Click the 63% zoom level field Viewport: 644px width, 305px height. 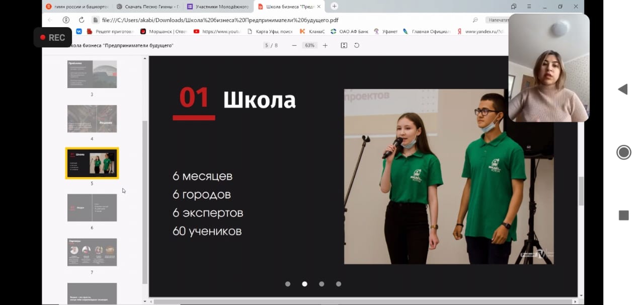tap(309, 45)
